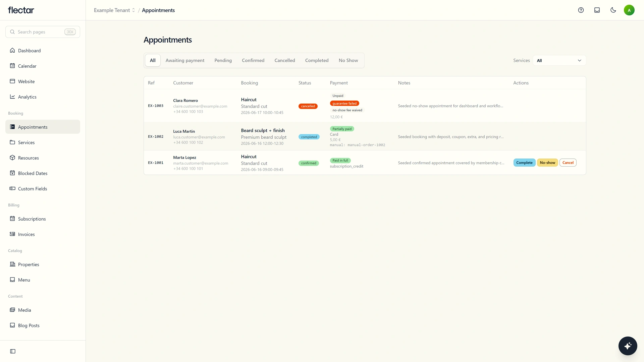Viewport: 644px width, 362px height.
Task: Navigate to Analytics page
Action: 43,97
